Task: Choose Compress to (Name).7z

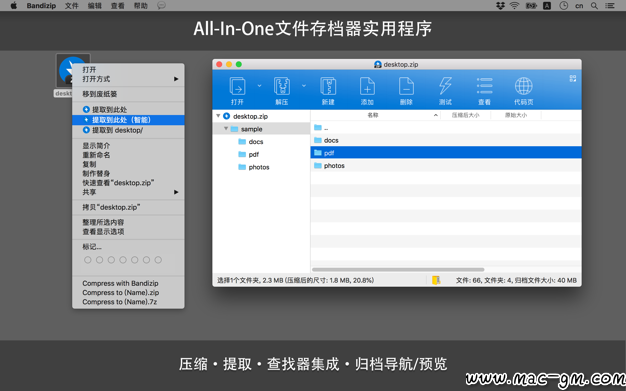Action: pos(128,302)
